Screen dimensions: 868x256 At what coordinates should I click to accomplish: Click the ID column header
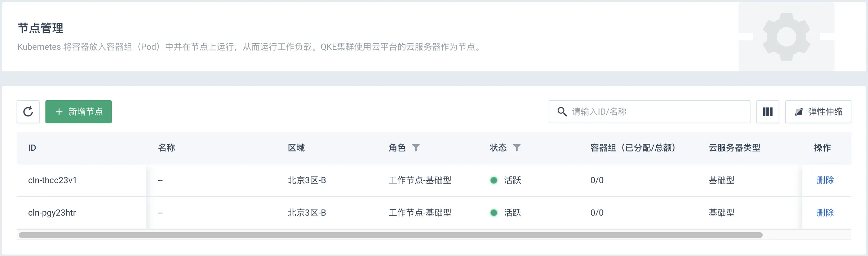pyautogui.click(x=32, y=148)
